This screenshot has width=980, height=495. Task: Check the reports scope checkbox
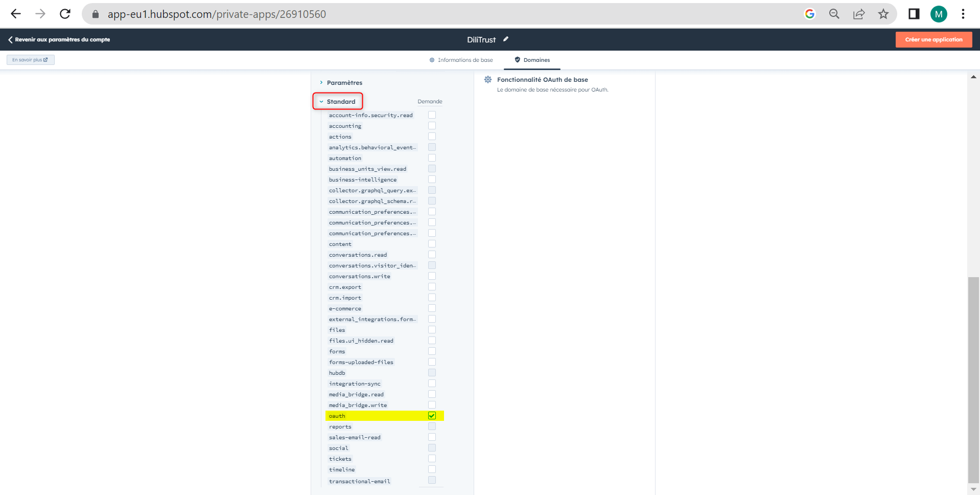[432, 426]
